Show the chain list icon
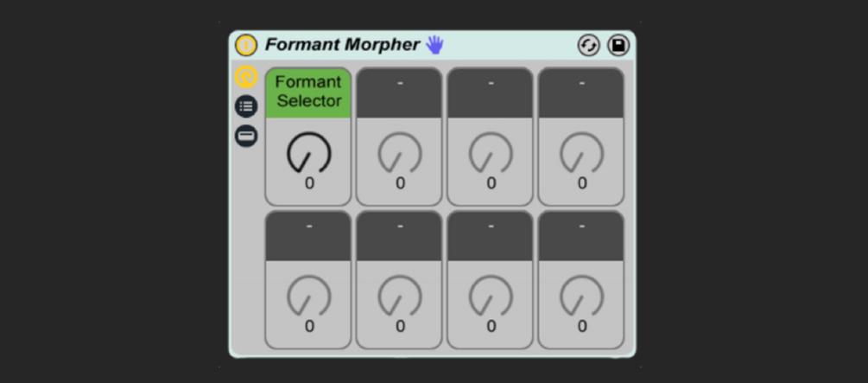The width and height of the screenshot is (868, 383). click(x=246, y=105)
